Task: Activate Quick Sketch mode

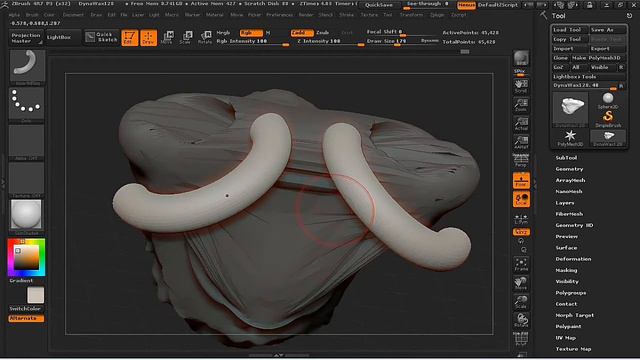Action: [102, 38]
